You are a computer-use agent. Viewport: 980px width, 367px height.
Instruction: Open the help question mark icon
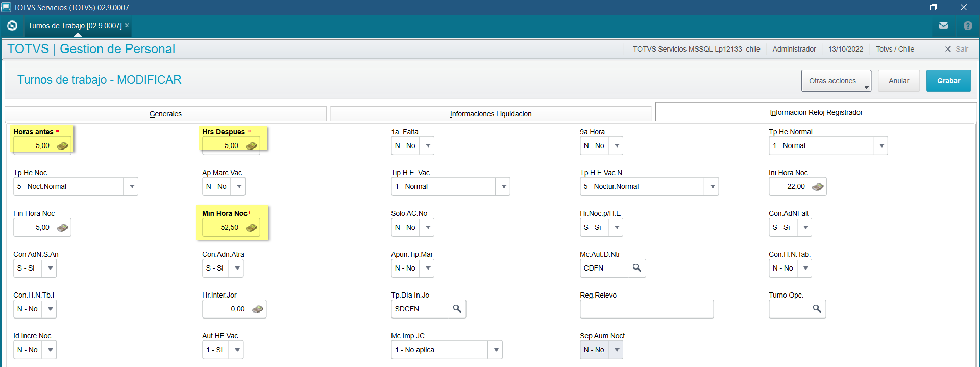pos(968,26)
